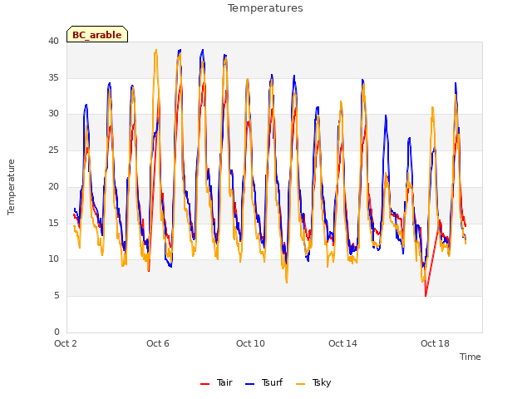
Task: Click the Oct 6 x-axis label
Action: pyautogui.click(x=158, y=343)
